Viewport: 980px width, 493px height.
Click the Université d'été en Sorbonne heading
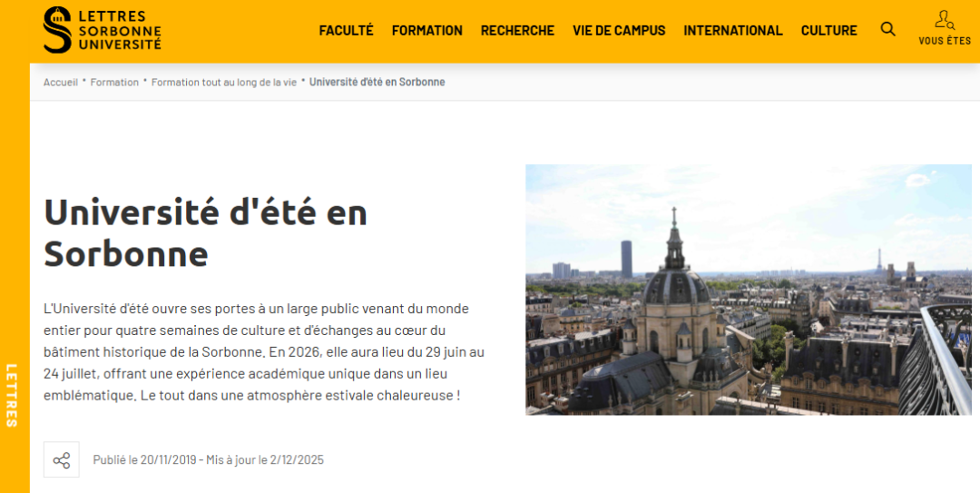click(205, 232)
